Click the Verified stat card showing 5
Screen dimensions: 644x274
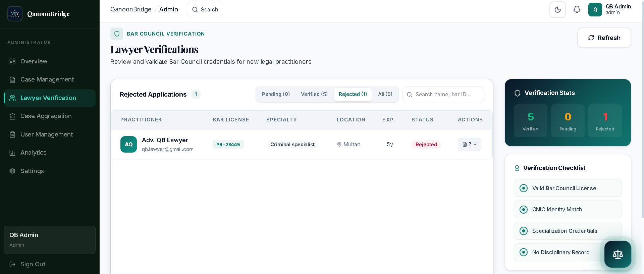530,121
